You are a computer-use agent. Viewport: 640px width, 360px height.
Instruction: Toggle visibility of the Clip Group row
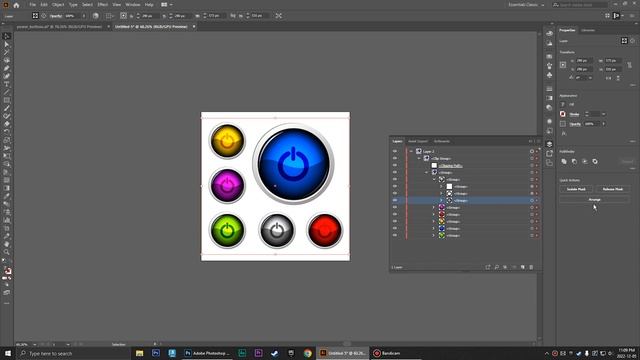tap(395, 158)
